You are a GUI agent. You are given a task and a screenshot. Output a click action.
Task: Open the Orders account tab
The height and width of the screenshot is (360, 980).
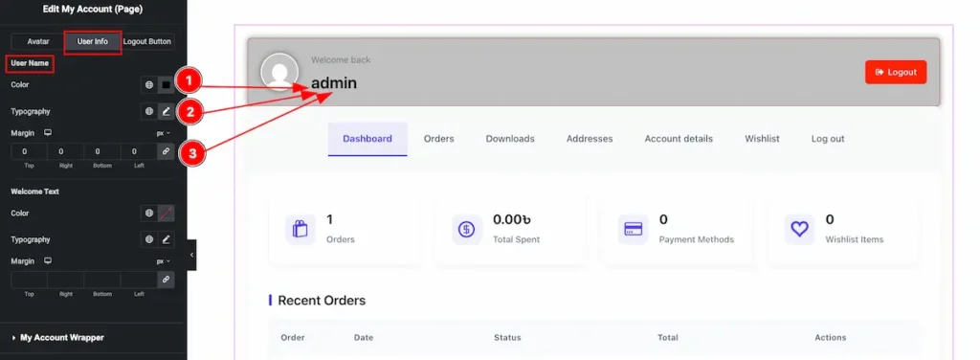tap(438, 139)
